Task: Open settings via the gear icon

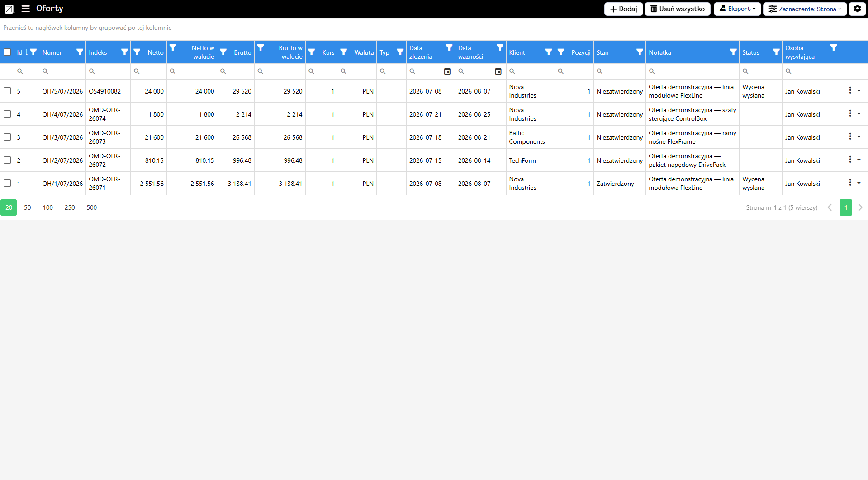Action: (x=857, y=9)
